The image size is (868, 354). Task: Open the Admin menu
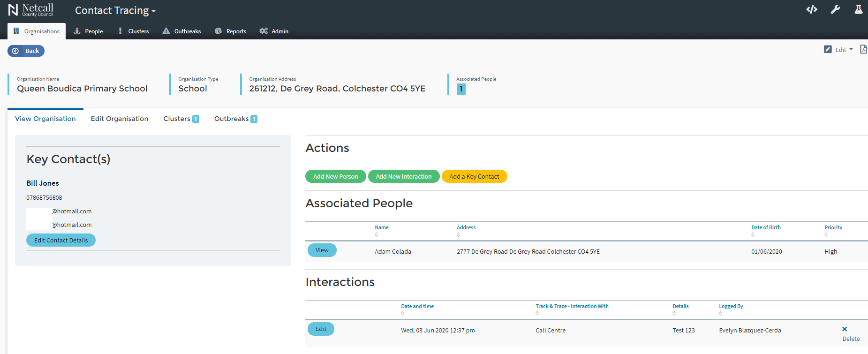[x=274, y=31]
